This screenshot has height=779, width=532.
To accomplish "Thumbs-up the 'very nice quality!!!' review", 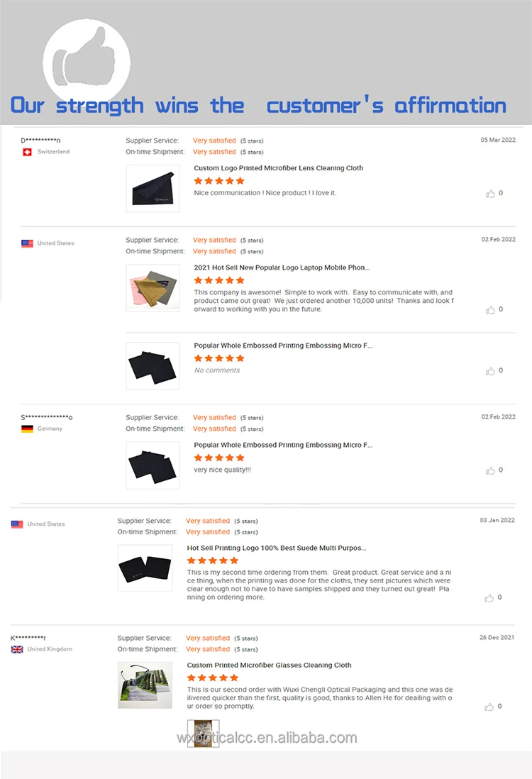I will [x=490, y=470].
